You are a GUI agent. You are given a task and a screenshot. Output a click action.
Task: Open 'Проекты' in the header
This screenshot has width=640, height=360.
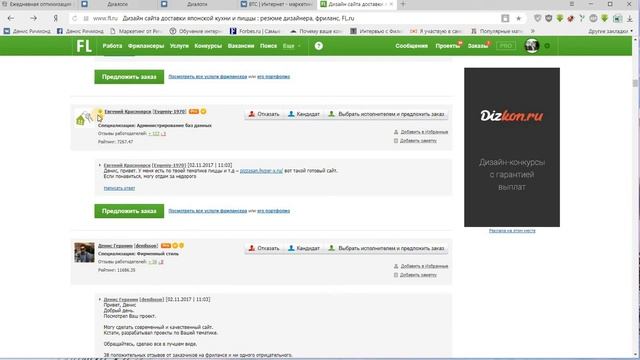coord(447,46)
